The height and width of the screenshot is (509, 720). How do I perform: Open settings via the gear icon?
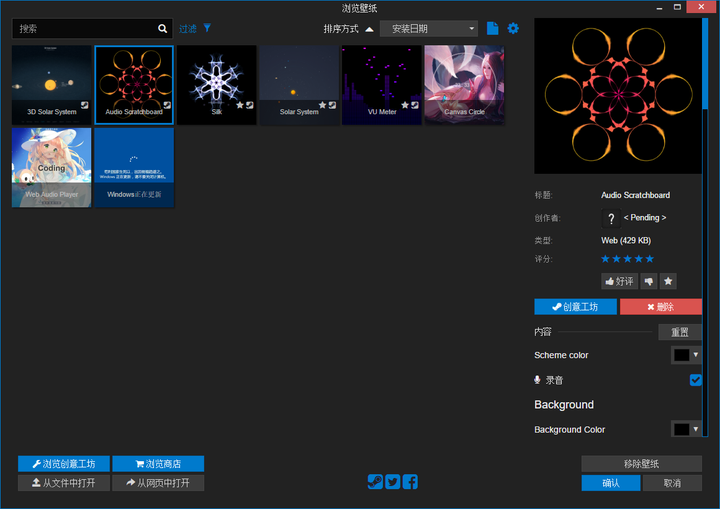[x=513, y=28]
